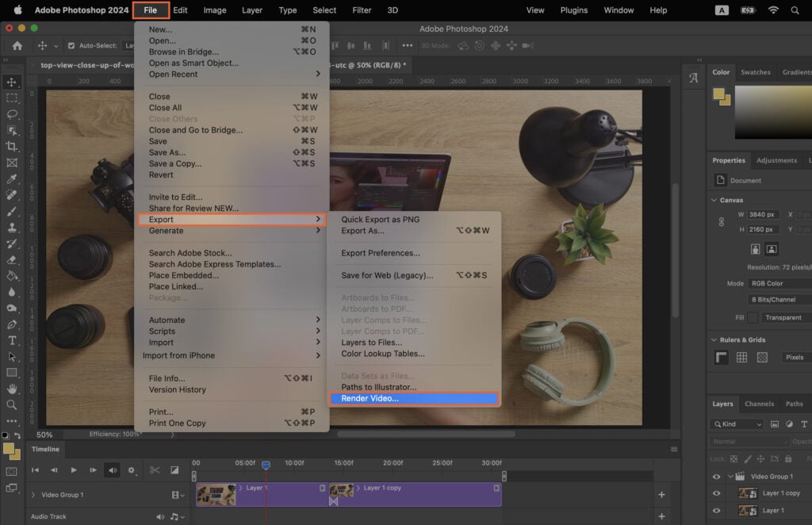Expand Video Group 1 in the timeline
Image resolution: width=812 pixels, height=525 pixels.
pos(33,495)
